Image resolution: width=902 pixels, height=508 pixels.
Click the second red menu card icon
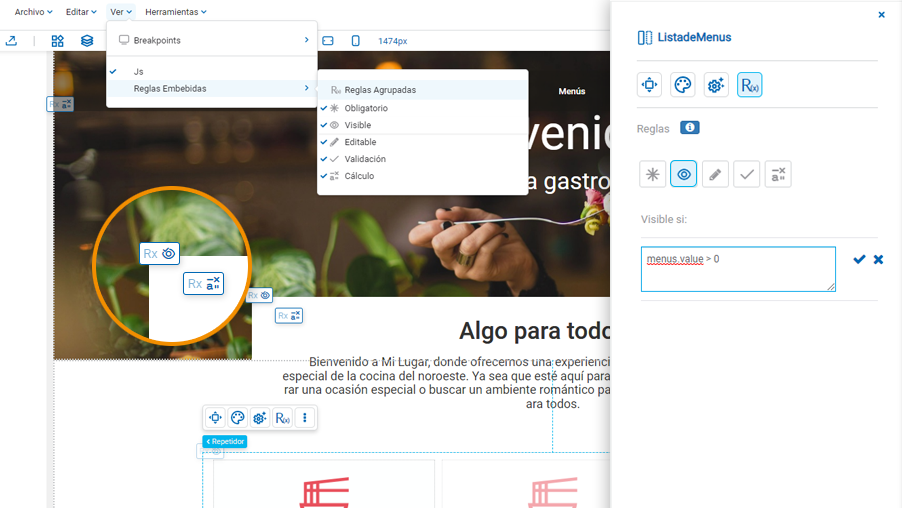(552, 492)
